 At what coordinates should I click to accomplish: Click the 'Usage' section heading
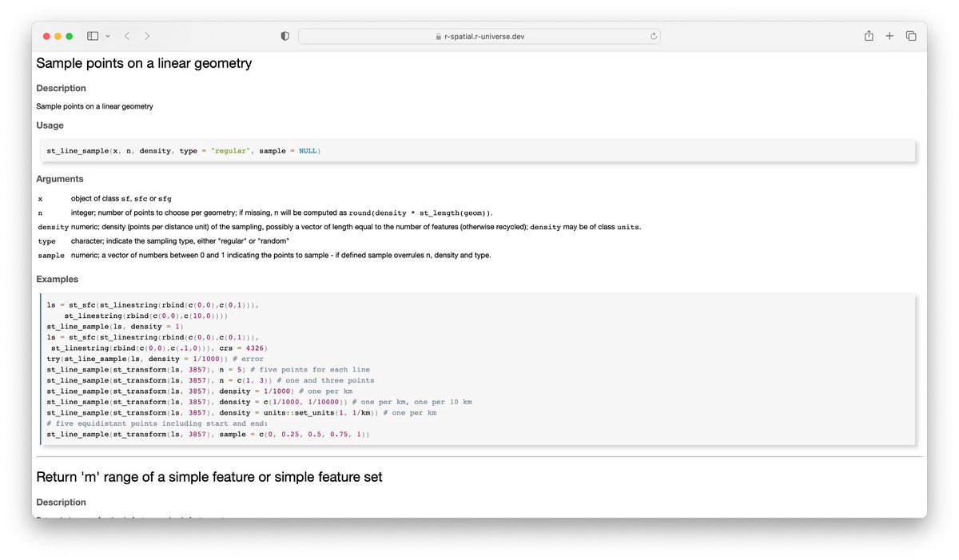50,125
